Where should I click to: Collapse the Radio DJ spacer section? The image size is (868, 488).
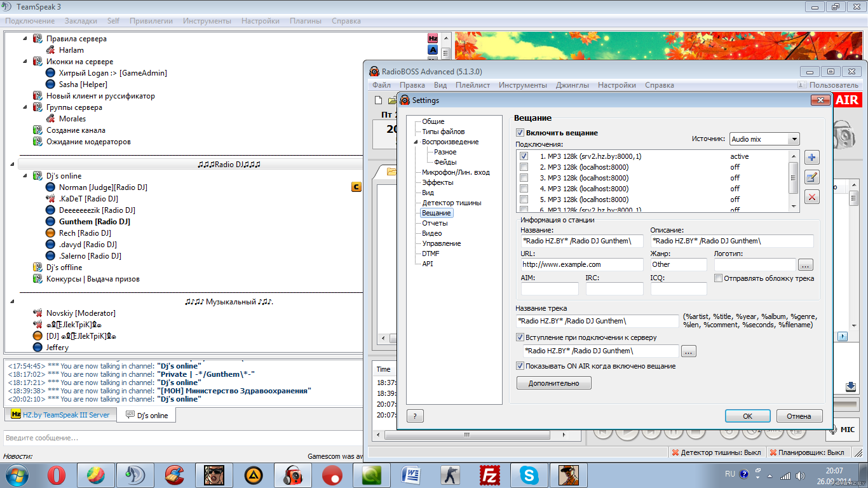point(13,165)
